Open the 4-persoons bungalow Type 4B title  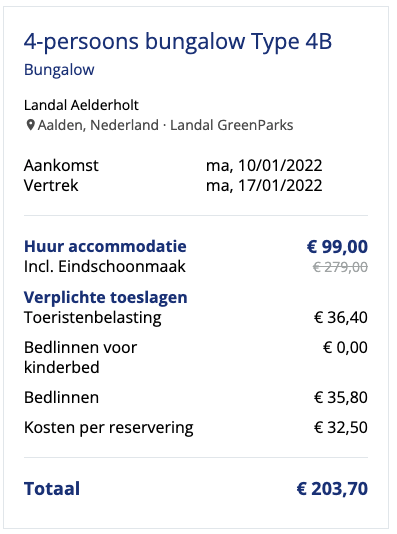[178, 42]
